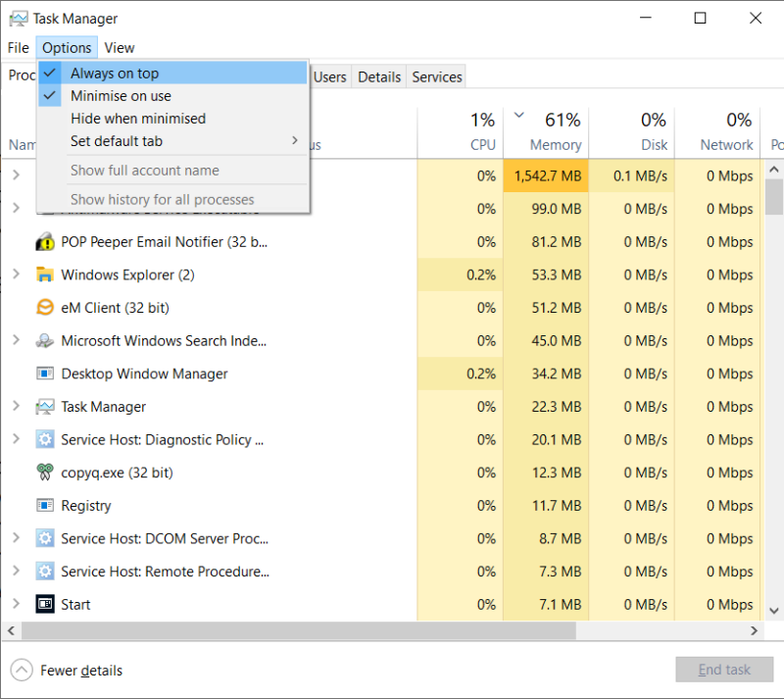This screenshot has width=784, height=699.
Task: Sort by the Disk column header
Action: (x=632, y=132)
